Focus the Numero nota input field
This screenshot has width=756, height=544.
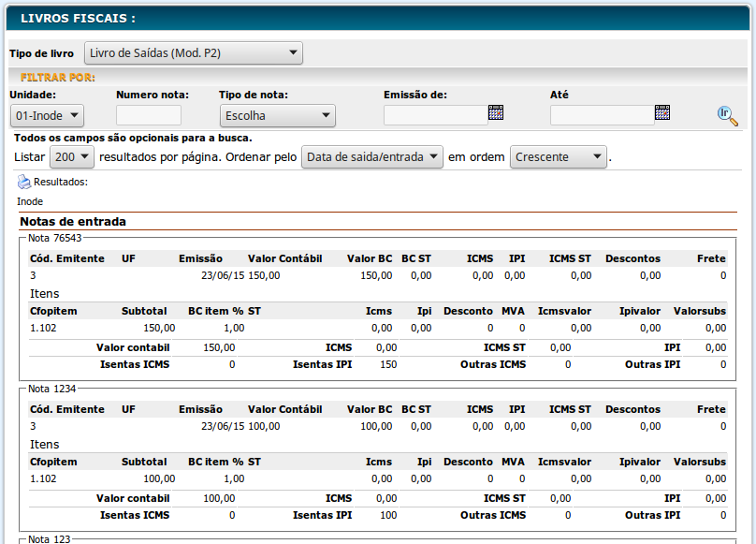coord(148,116)
